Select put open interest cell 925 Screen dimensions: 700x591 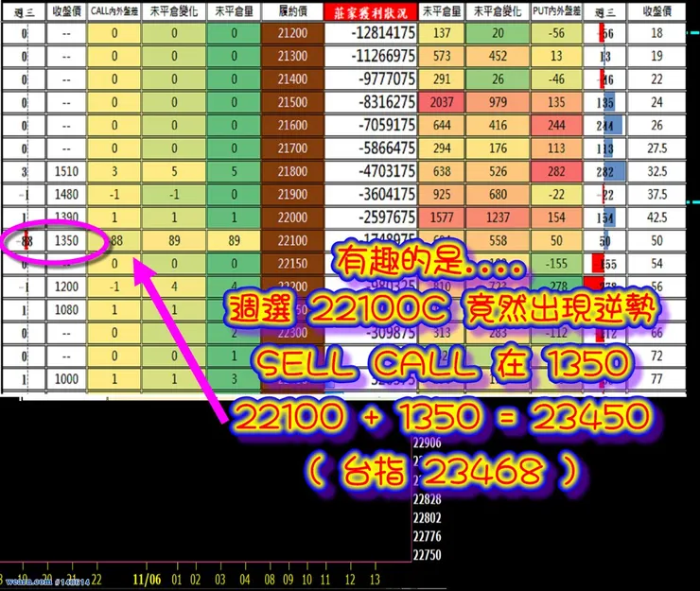pos(442,195)
